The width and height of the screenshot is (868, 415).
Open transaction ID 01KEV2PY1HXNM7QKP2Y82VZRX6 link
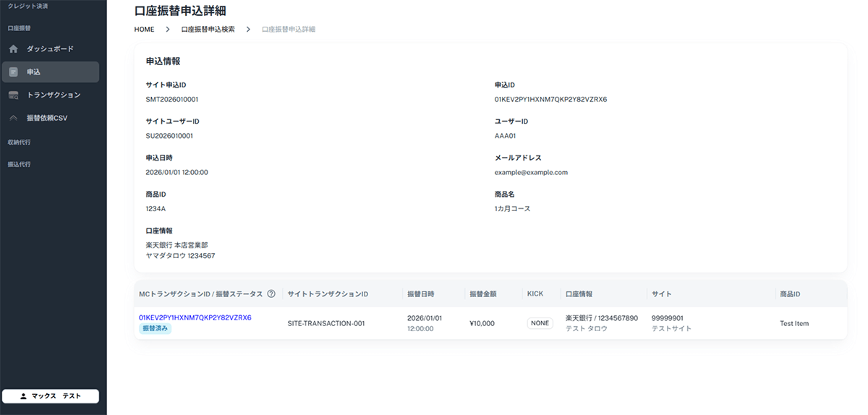pos(195,317)
